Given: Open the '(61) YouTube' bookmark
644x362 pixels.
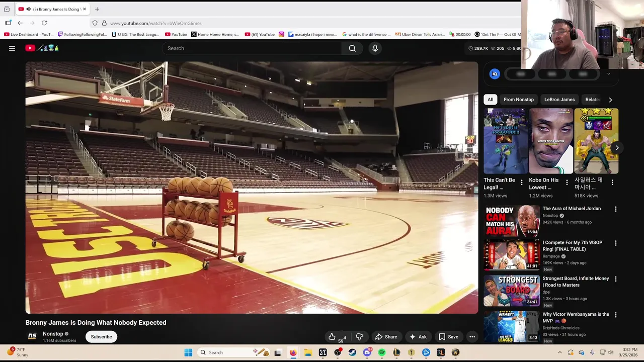Looking at the screenshot, I should [260, 35].
